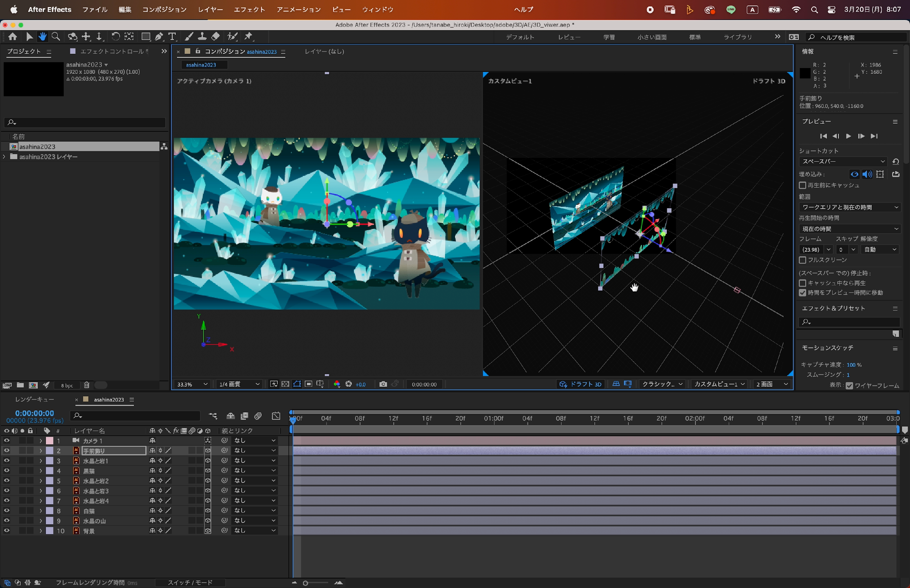This screenshot has height=588, width=910.
Task: Select the Rectangle shape tool
Action: (146, 37)
